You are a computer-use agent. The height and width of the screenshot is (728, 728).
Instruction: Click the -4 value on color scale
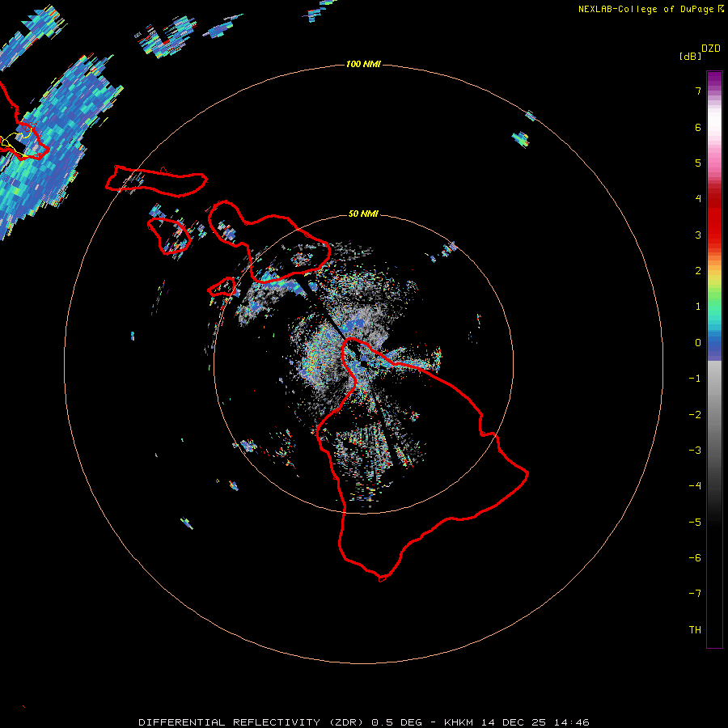695,485
